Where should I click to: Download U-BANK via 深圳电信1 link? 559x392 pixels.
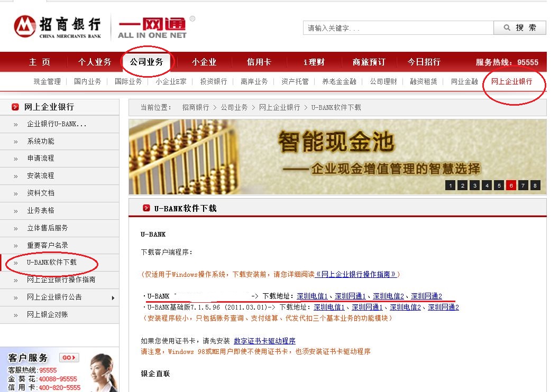pos(312,296)
